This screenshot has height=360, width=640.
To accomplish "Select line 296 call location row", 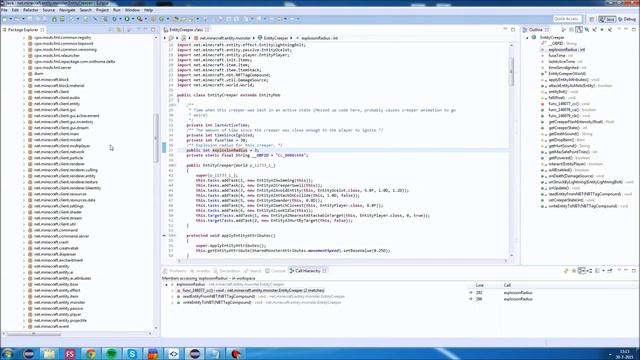I will (x=553, y=299).
